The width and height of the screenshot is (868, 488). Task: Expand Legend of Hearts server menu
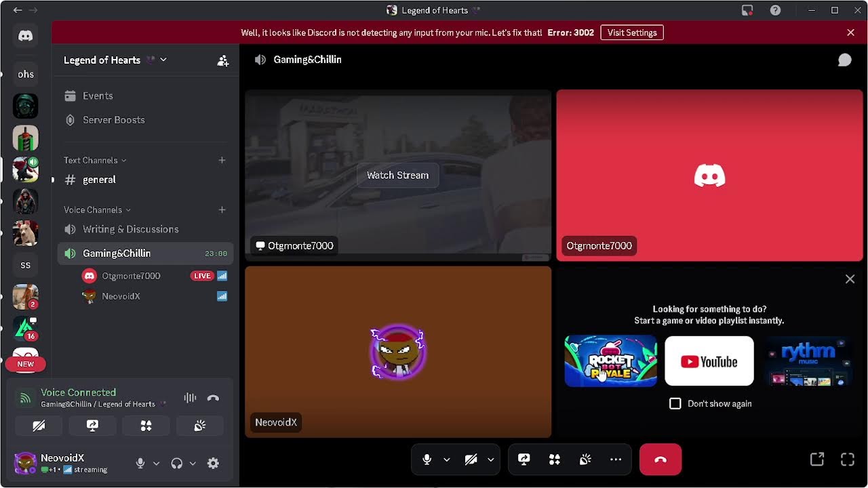click(x=115, y=60)
